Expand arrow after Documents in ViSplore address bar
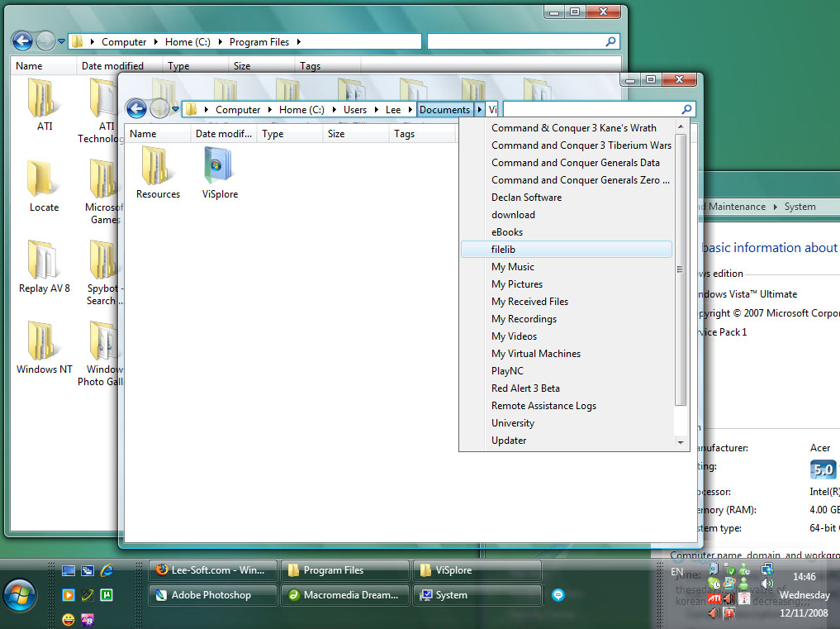The image size is (840, 629). (x=479, y=109)
